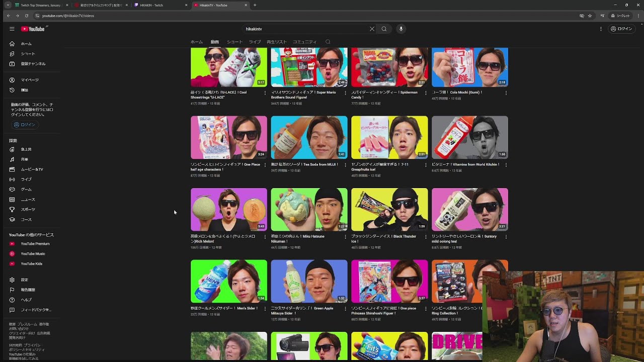Open the Miku Hatsune Nikuman video title
This screenshot has width=644, height=362.
tap(299, 239)
